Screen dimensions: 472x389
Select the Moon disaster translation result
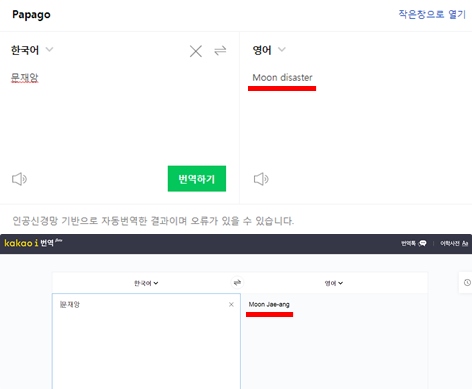tap(282, 78)
